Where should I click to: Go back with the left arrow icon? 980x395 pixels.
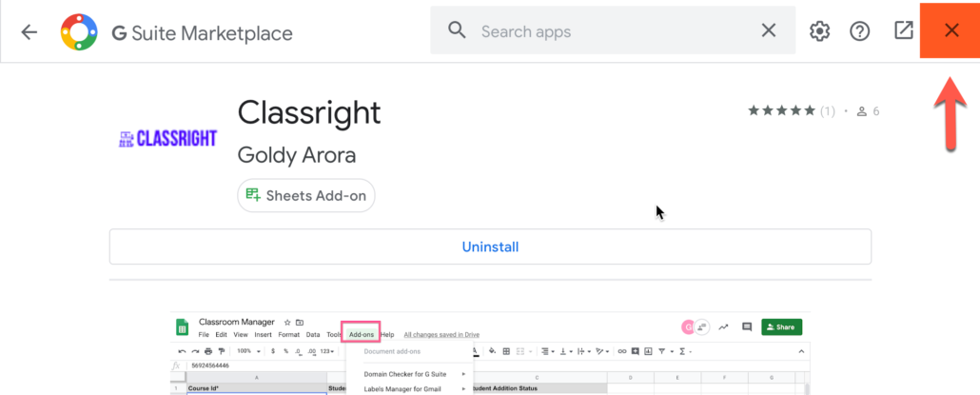[x=29, y=31]
